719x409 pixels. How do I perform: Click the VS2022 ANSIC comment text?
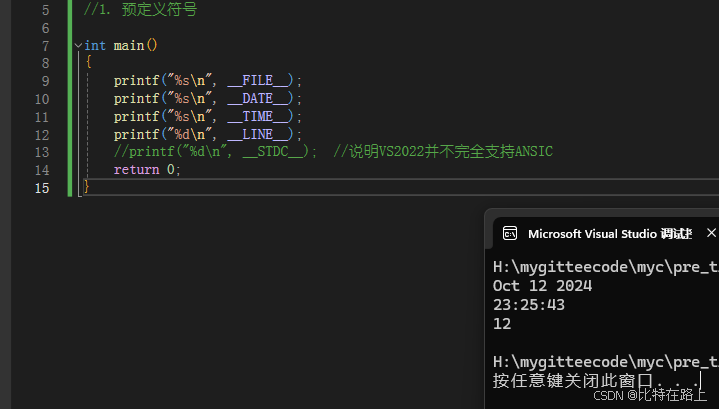click(443, 151)
